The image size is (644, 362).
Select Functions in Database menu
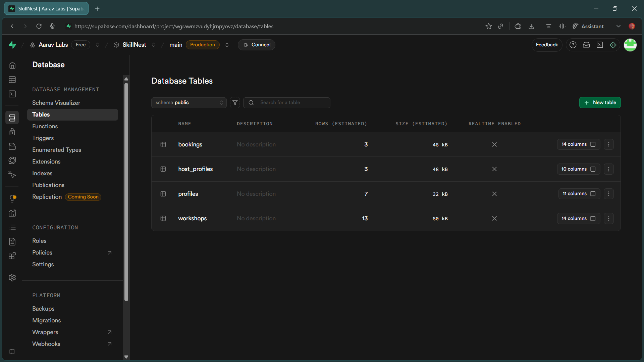click(45, 126)
